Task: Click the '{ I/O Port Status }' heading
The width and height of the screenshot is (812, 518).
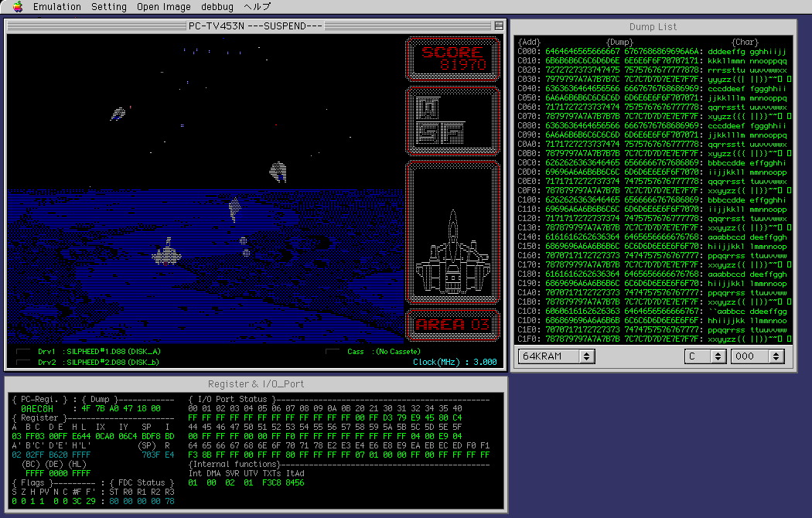Action: [233, 400]
